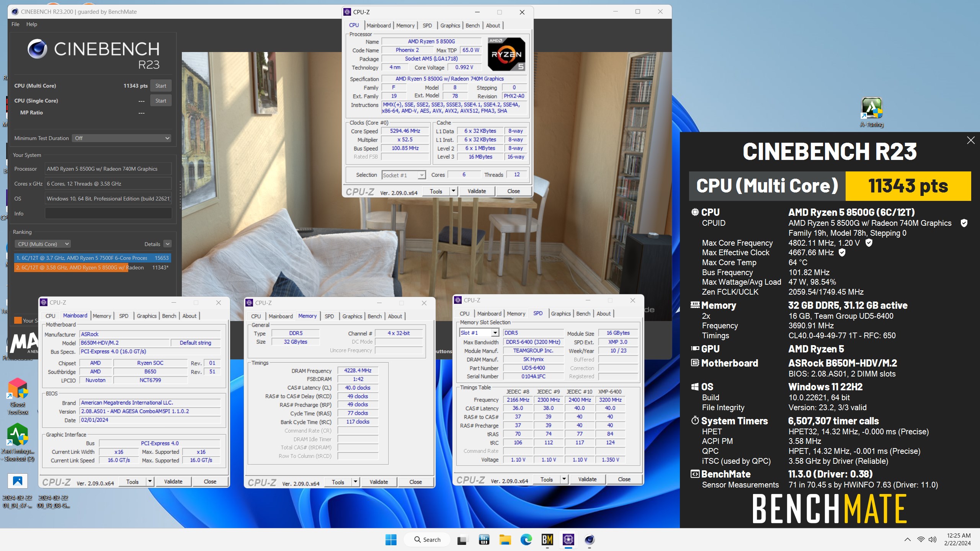This screenshot has height=551, width=980.
Task: Start the CPU (Multi Core) test
Action: [x=161, y=86]
